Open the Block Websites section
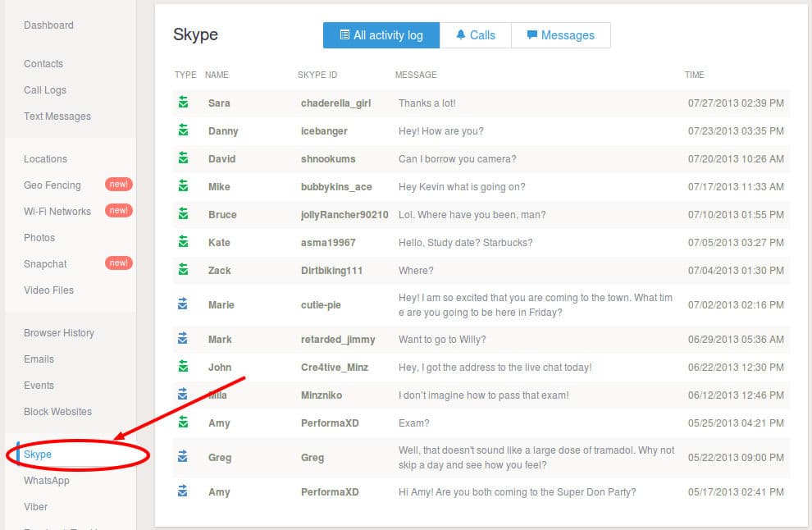The width and height of the screenshot is (812, 530). (58, 412)
